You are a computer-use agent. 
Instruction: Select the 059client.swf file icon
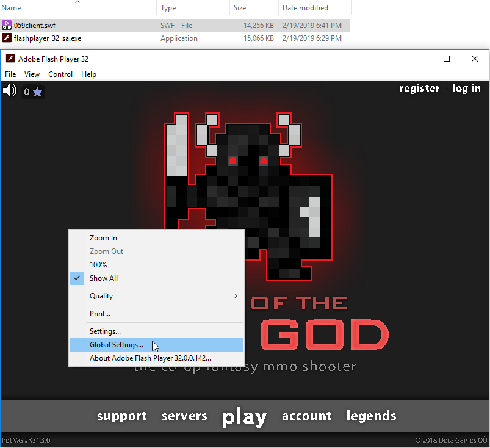point(7,25)
